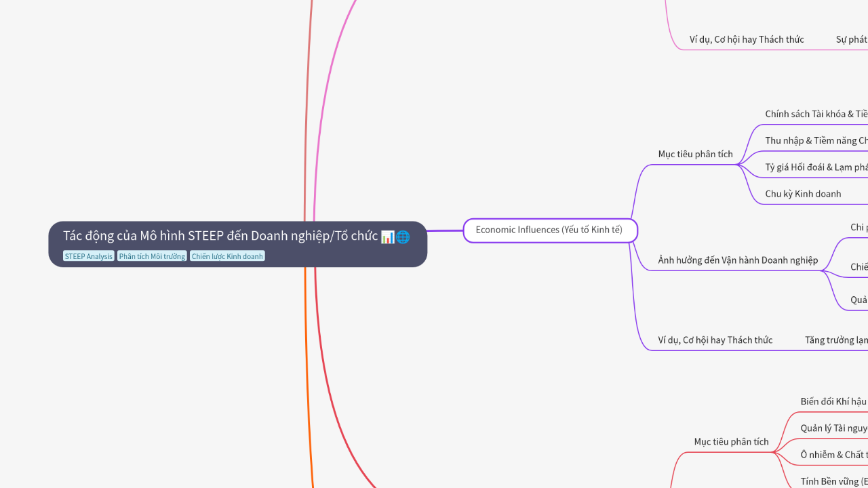Click the 'Economic Influences (Yếu tố Kinh tế)' node

(x=550, y=230)
